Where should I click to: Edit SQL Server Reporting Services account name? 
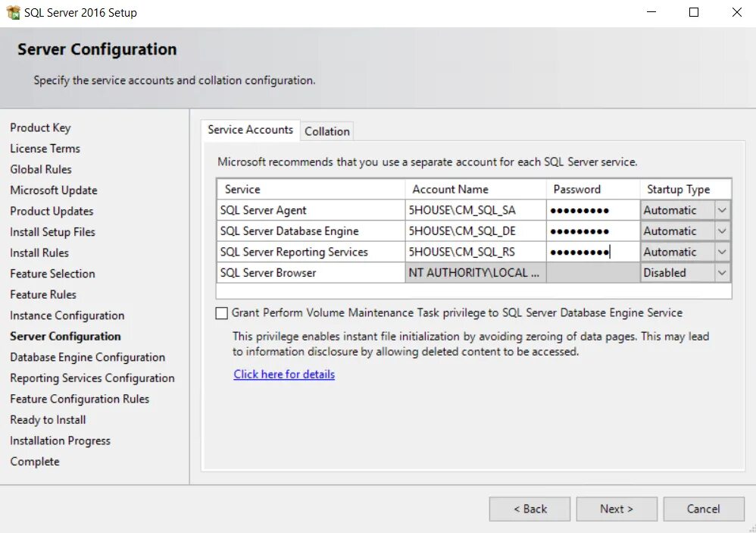coord(476,252)
